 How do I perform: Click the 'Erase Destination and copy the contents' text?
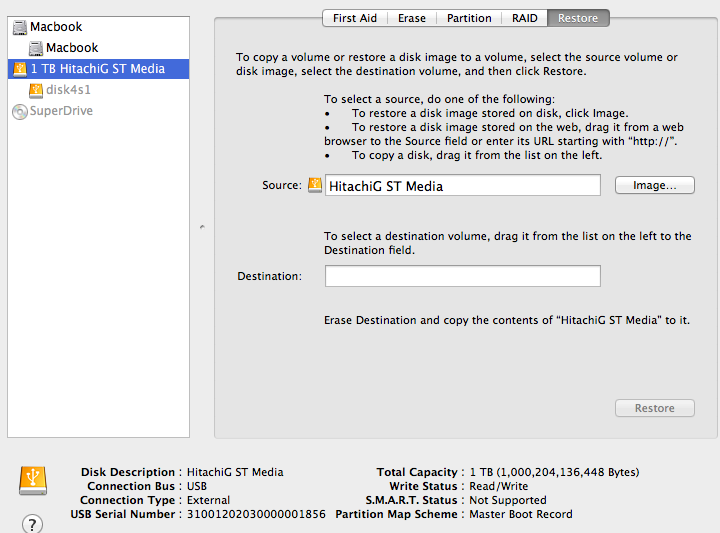(507, 320)
